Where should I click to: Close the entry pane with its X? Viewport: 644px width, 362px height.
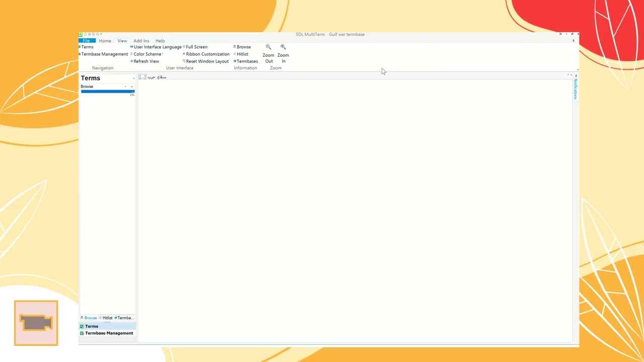pos(572,75)
